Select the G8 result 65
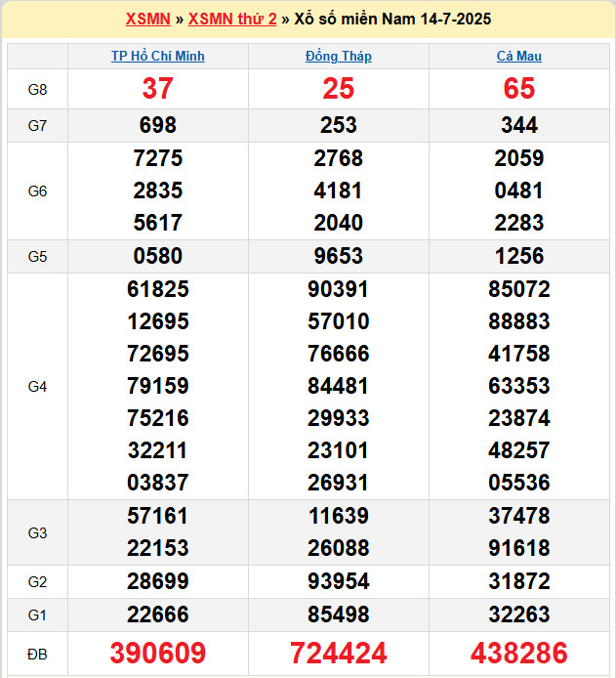This screenshot has height=678, width=616. pos(518,89)
